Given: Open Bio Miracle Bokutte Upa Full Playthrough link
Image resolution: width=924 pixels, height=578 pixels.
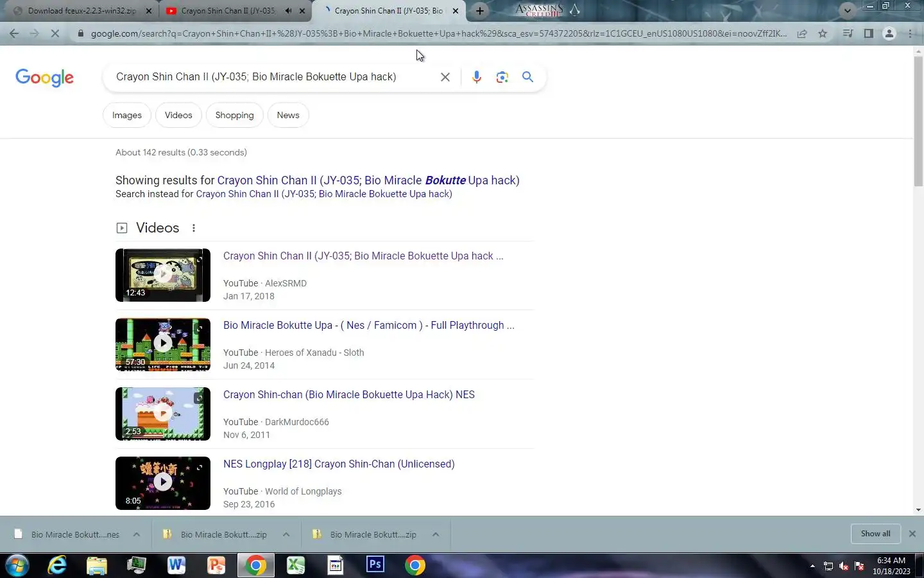Looking at the screenshot, I should coord(369,325).
